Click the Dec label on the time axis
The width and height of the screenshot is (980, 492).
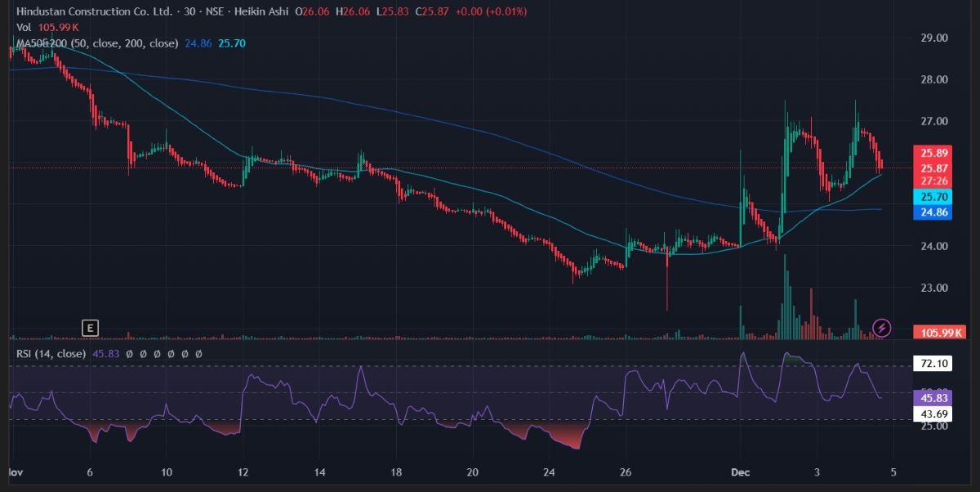740,472
